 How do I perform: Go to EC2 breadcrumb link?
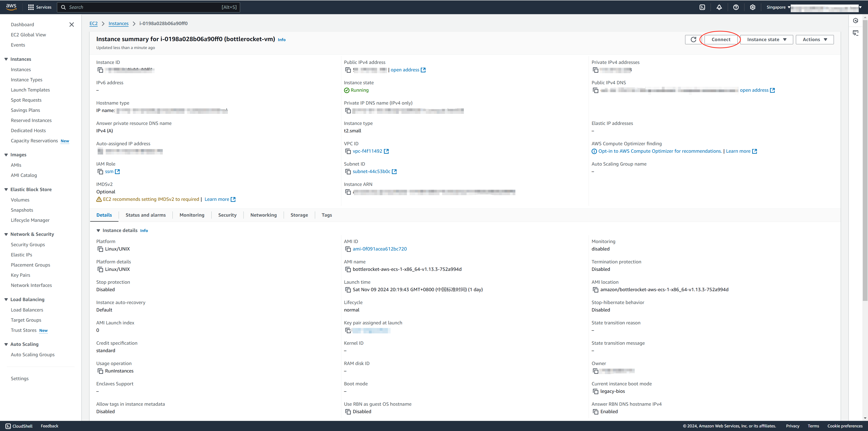click(93, 23)
